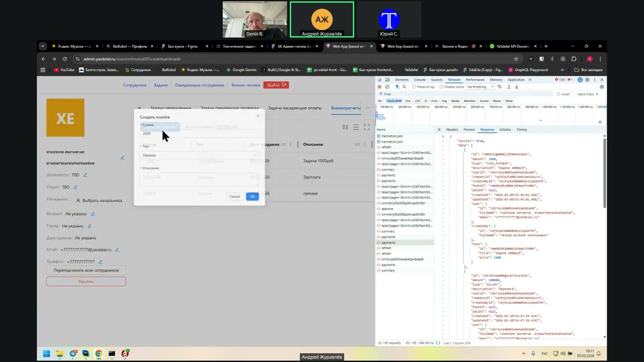644x362 pixels.
Task: Click the Import HAR upload icon
Action: (509, 87)
